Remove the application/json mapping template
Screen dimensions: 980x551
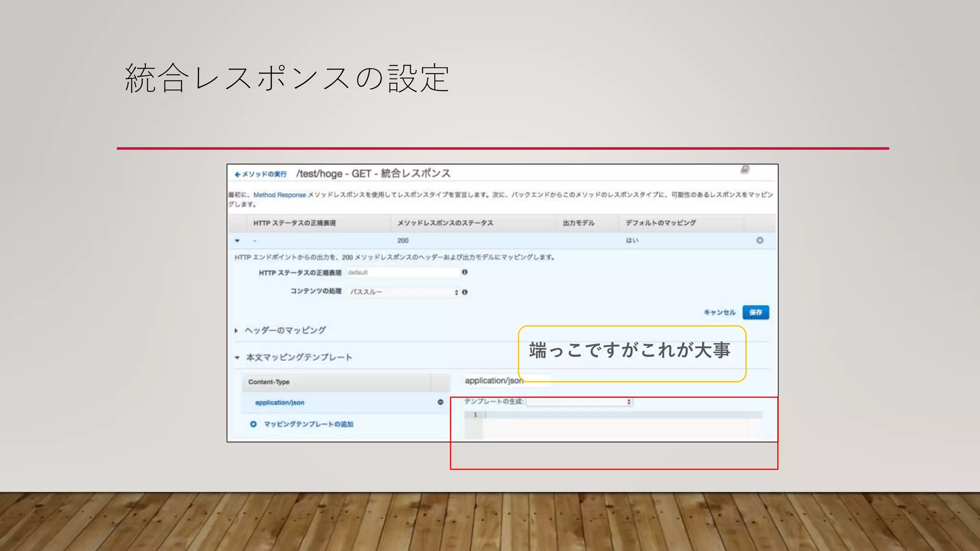440,402
